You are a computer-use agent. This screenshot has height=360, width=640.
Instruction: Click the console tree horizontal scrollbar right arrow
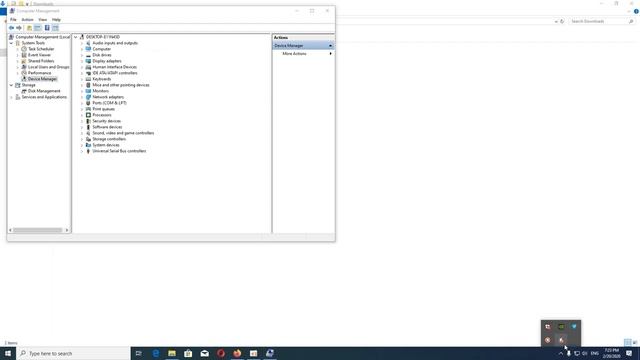pos(67,230)
